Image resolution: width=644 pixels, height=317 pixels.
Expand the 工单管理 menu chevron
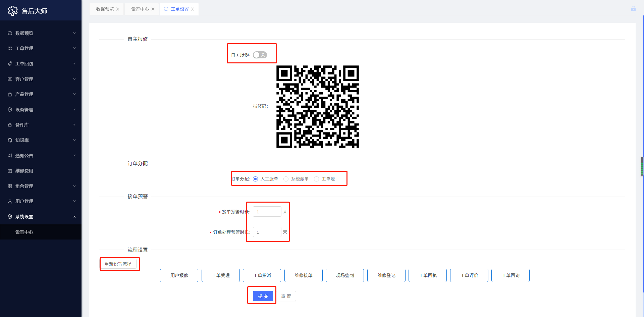pyautogui.click(x=74, y=48)
